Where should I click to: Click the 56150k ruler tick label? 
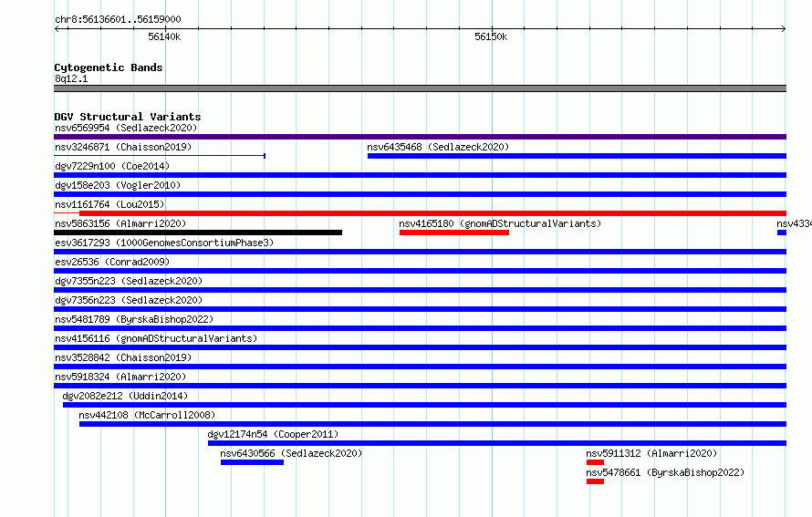pos(491,36)
